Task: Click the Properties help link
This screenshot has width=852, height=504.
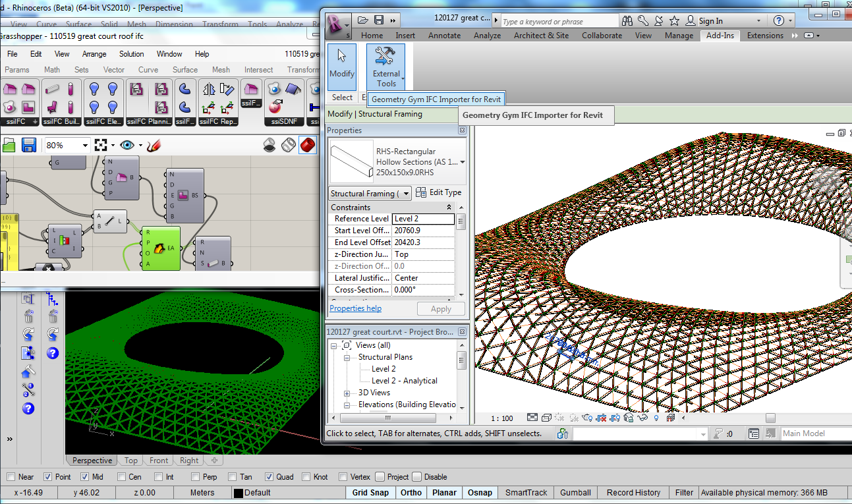Action: [355, 308]
